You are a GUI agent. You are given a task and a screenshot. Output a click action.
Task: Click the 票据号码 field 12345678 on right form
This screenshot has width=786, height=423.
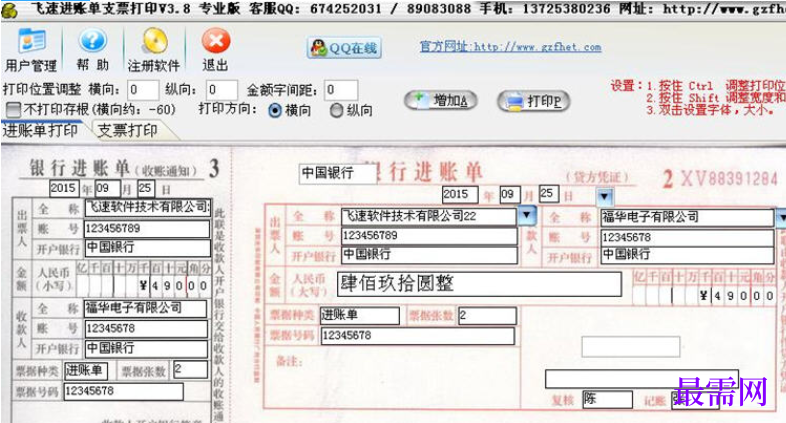[418, 336]
